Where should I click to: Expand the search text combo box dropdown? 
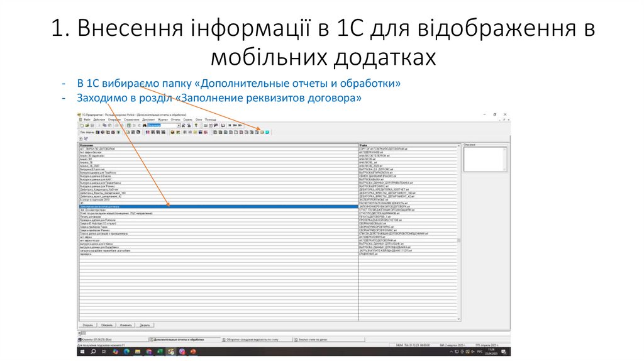coord(179,125)
